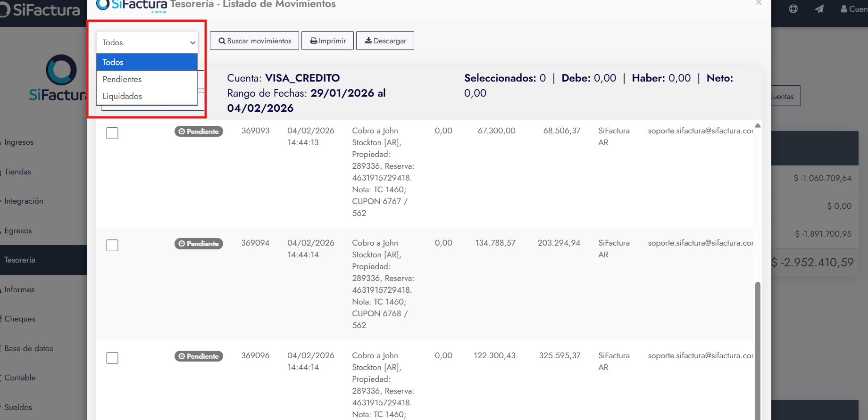Click the Descargar button
This screenshot has width=868, height=420.
click(385, 41)
